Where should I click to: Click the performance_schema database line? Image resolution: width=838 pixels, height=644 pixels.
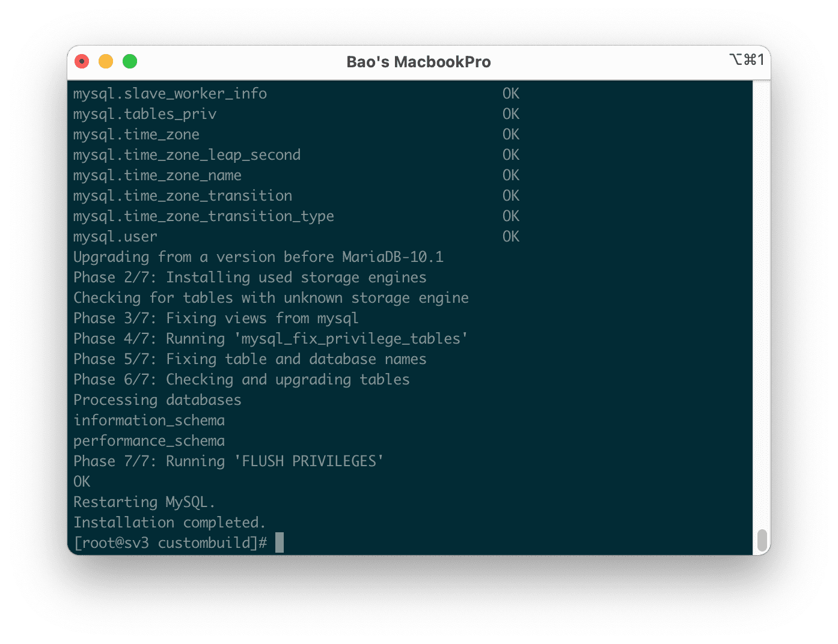click(x=149, y=441)
